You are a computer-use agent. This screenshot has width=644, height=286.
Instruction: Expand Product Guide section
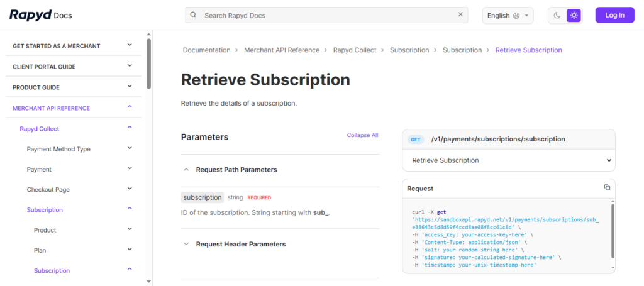tap(130, 86)
